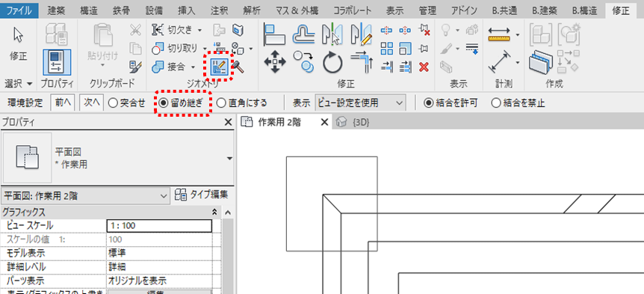Viewport: 644px width, 294px height.
Task: Open the 接合 dropdown arrow
Action: 193,67
